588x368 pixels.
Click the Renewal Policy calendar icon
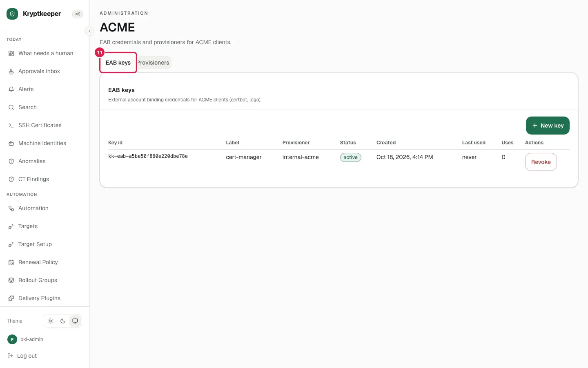click(11, 262)
